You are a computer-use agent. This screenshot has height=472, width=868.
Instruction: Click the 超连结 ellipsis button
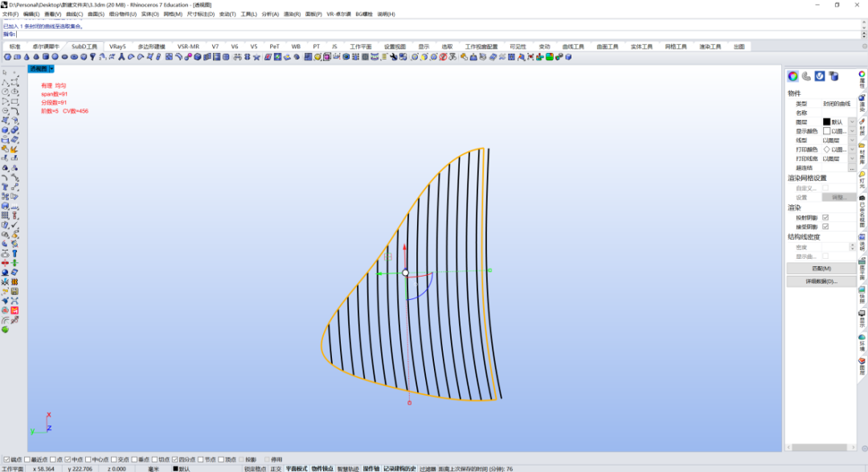coord(852,168)
